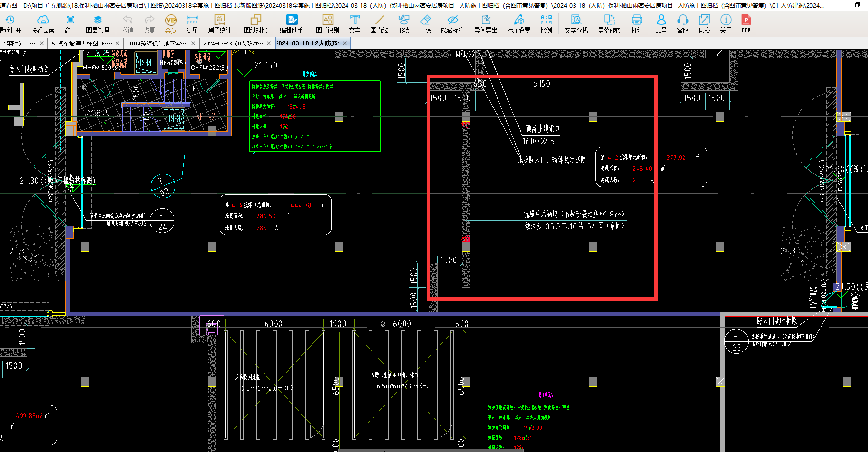The width and height of the screenshot is (868, 452).
Task: Click 人防饮用水箱 water tank label
Action: tap(248, 377)
